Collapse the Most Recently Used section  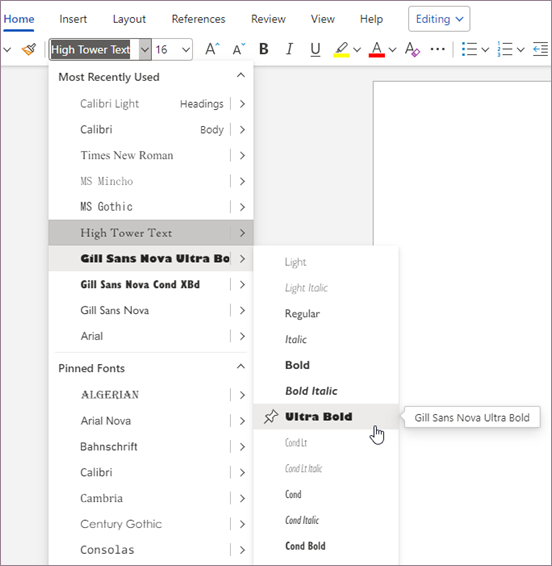241,75
